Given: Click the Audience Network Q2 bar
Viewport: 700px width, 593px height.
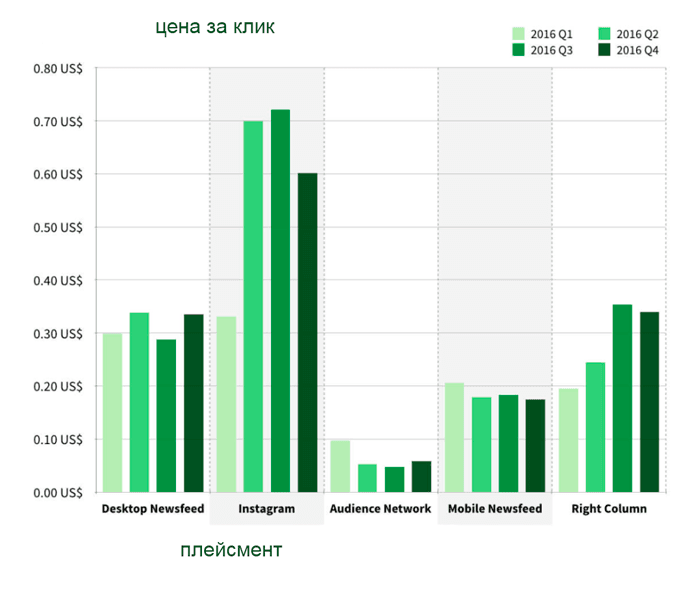Looking at the screenshot, I should click(367, 478).
